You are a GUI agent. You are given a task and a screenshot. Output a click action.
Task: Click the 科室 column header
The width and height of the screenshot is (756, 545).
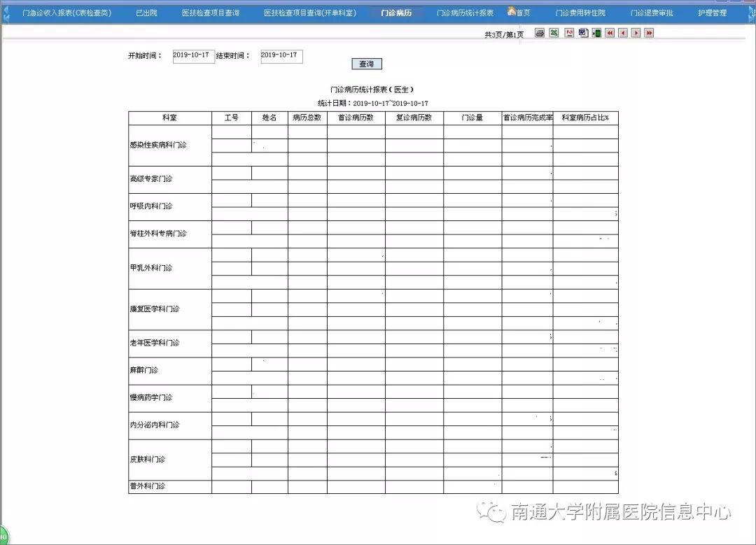(169, 118)
